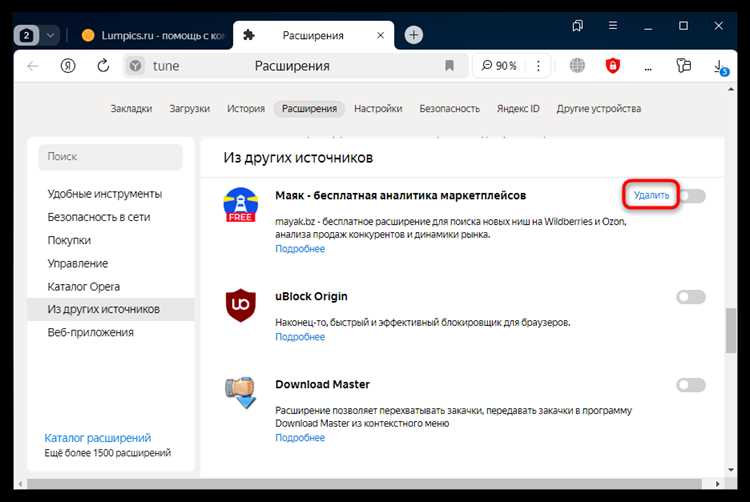Click the 90% zoom indicator
Image resolution: width=750 pixels, height=502 pixels.
499,65
